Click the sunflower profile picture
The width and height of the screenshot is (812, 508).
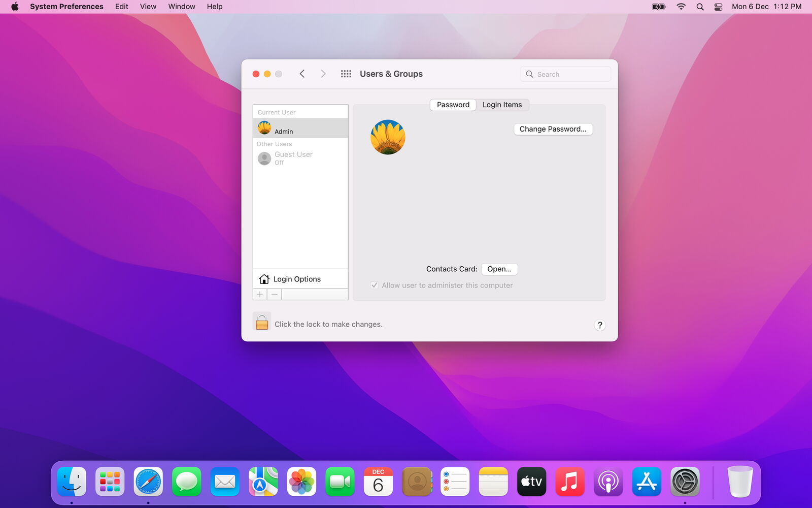(388, 137)
